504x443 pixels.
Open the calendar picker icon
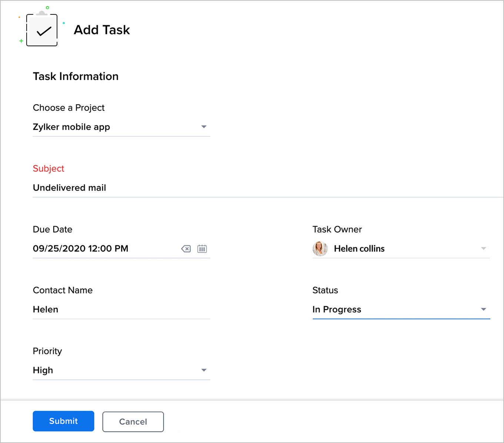[202, 249]
